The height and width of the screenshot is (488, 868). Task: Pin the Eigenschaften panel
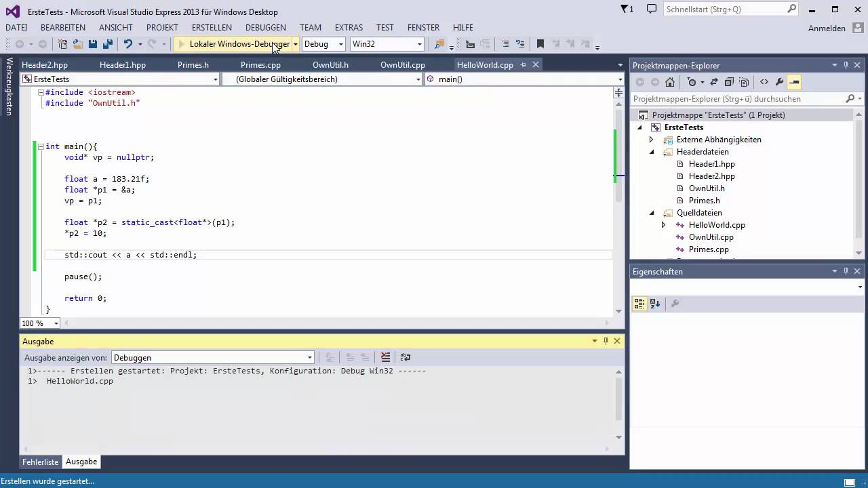click(x=846, y=271)
